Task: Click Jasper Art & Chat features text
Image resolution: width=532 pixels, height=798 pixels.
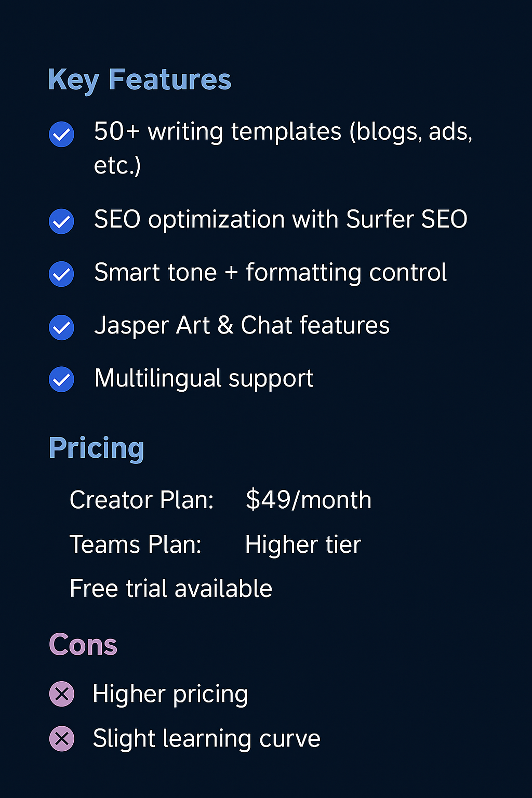Action: click(242, 326)
